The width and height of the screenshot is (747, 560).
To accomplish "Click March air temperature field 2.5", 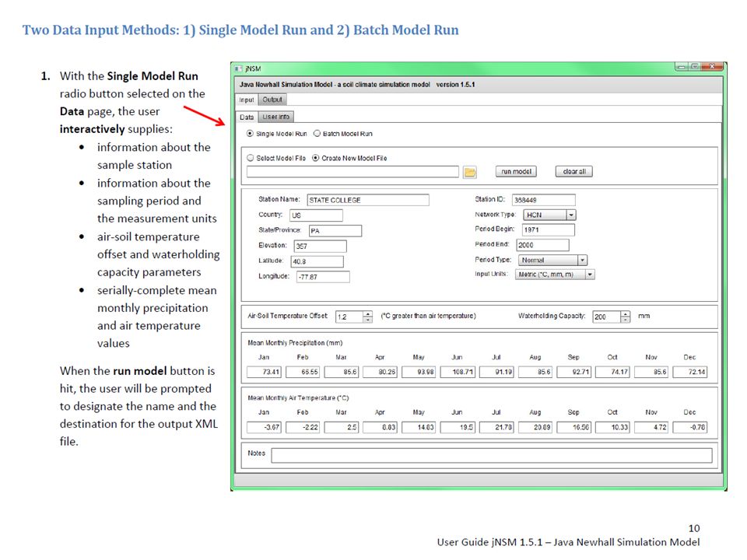I will coord(341,427).
